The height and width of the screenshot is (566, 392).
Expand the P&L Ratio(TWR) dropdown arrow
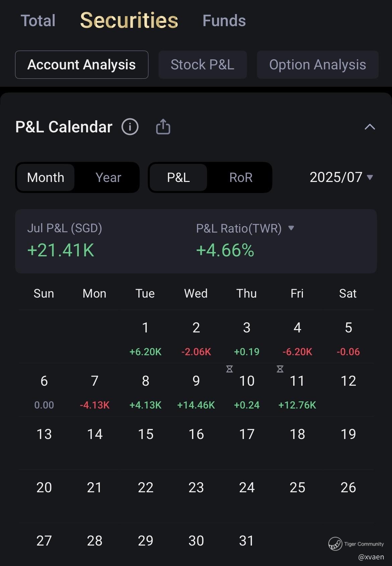(x=291, y=228)
